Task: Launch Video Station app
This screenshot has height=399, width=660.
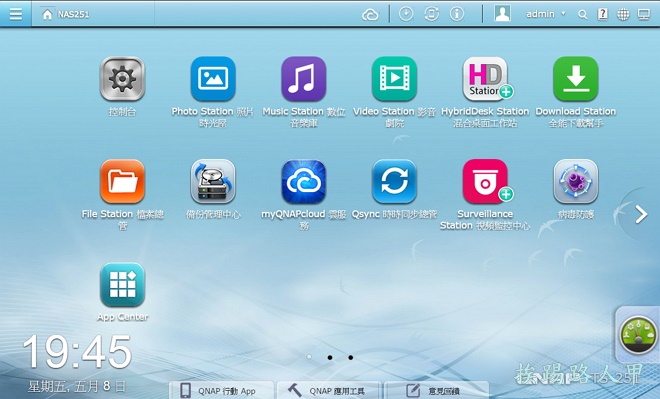Action: [394, 79]
